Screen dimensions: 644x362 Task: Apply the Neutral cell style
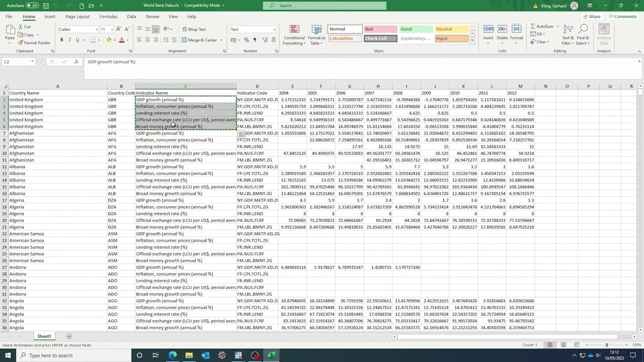[451, 29]
